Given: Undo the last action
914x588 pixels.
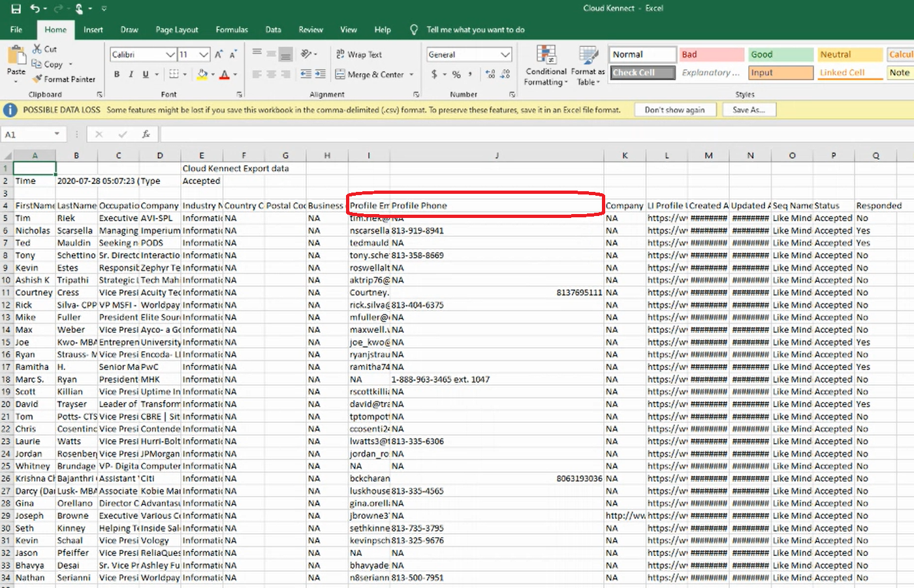Looking at the screenshot, I should point(35,8).
